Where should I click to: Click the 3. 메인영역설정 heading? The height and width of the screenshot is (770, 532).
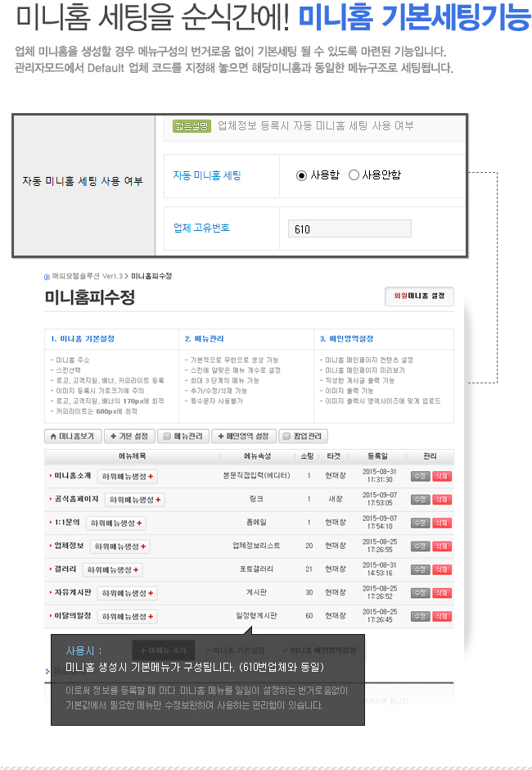pyautogui.click(x=346, y=339)
